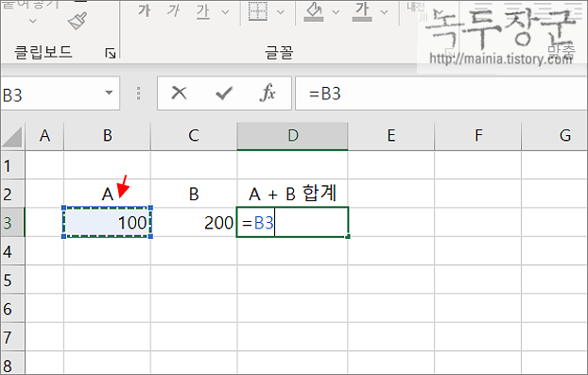Image resolution: width=588 pixels, height=375 pixels.
Task: Select column B header
Action: click(x=107, y=136)
